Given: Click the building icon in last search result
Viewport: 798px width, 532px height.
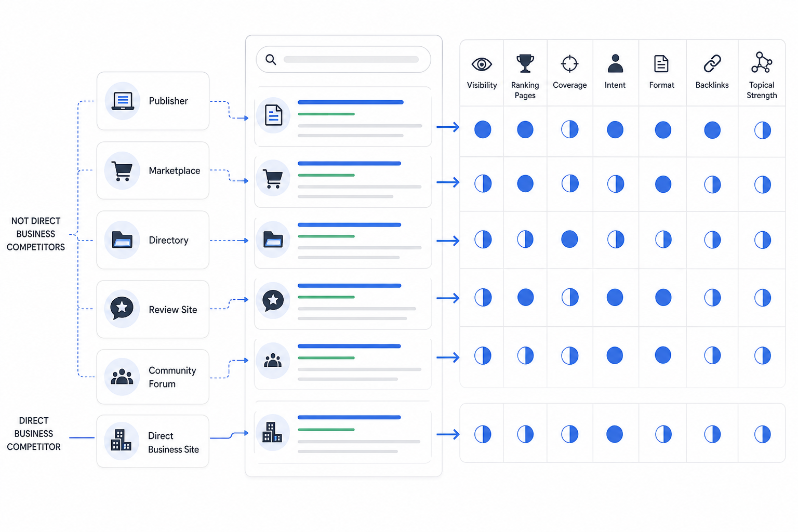Looking at the screenshot, I should [272, 432].
